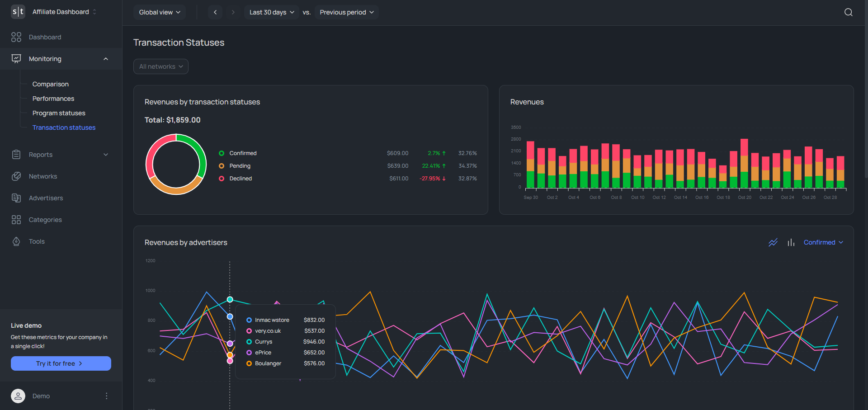Go to next period arrow
The image size is (868, 410).
(233, 12)
